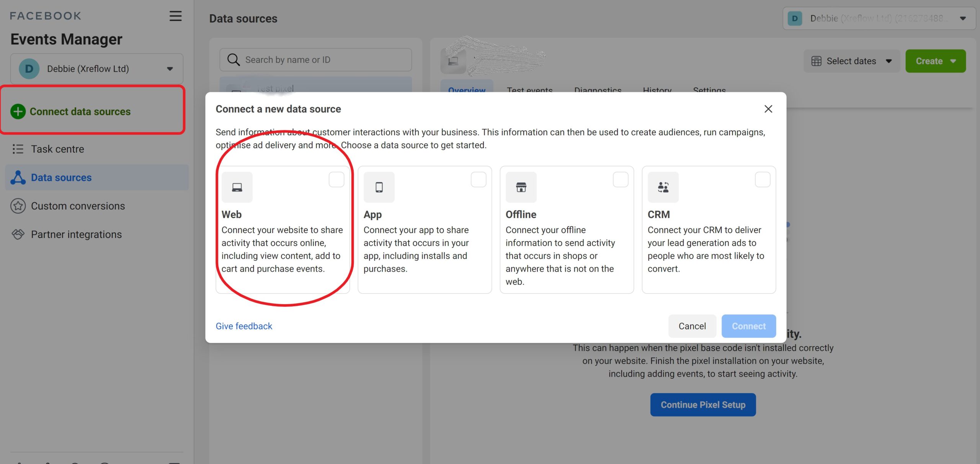The height and width of the screenshot is (464, 980).
Task: Click the Give feedback link
Action: pyautogui.click(x=244, y=326)
